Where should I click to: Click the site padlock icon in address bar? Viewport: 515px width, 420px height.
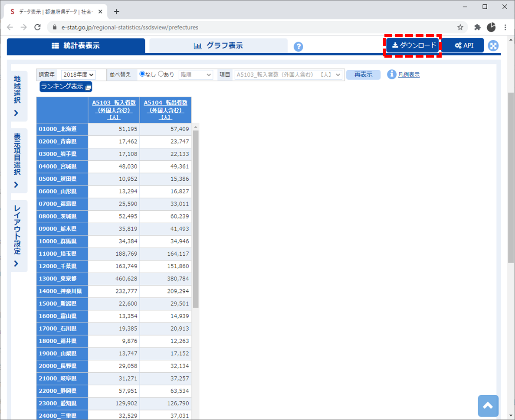click(55, 27)
